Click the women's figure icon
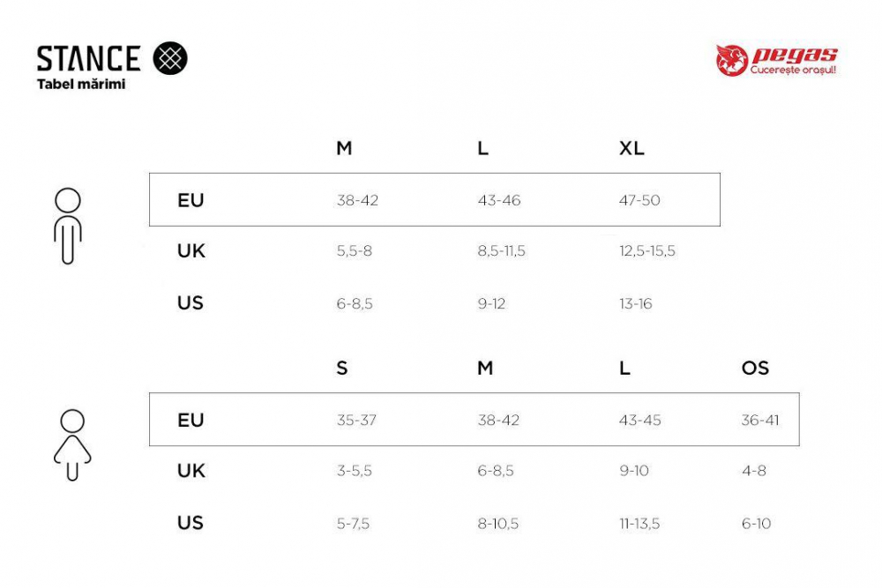 click(72, 445)
